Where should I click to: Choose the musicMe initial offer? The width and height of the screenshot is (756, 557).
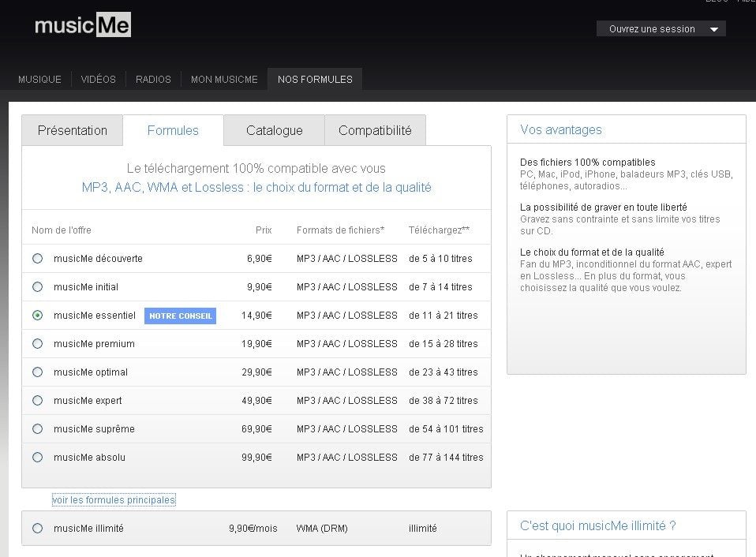pos(37,287)
